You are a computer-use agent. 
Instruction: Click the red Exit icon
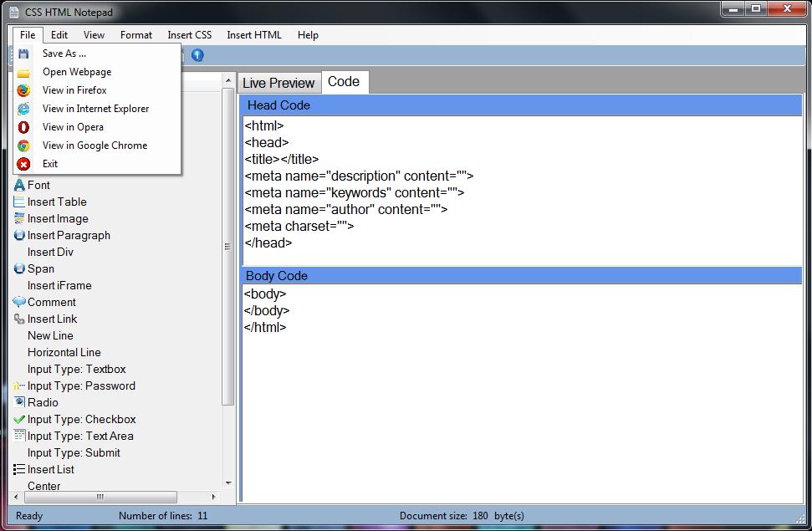point(23,164)
